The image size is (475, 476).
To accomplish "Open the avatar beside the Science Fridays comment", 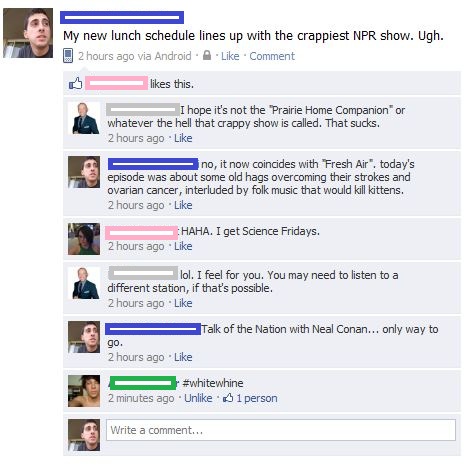I will (x=84, y=239).
